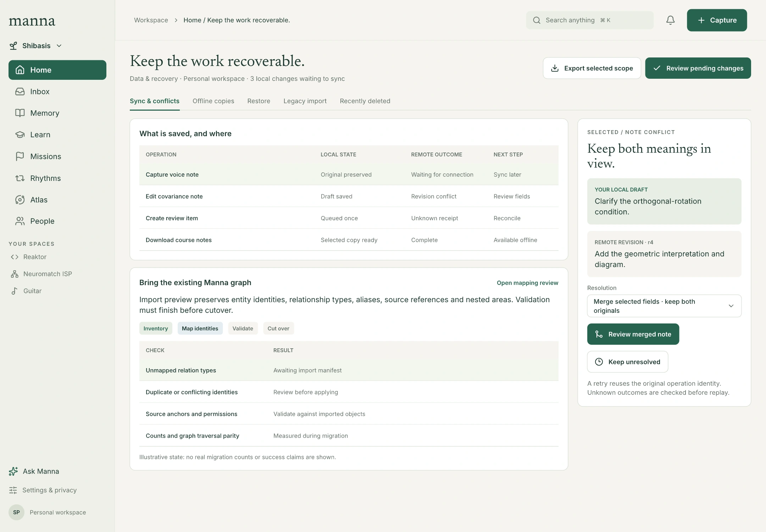766x532 pixels.
Task: Open Missions flag item
Action: 57,156
